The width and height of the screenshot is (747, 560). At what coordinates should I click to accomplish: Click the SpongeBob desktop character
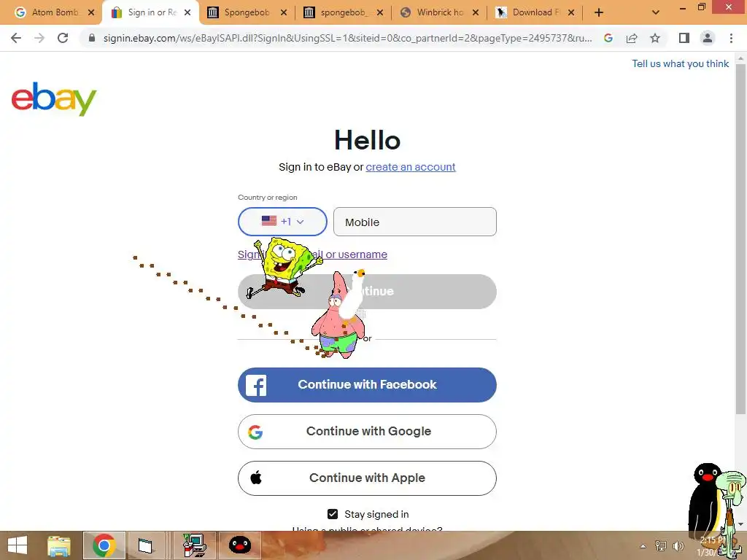click(x=284, y=268)
